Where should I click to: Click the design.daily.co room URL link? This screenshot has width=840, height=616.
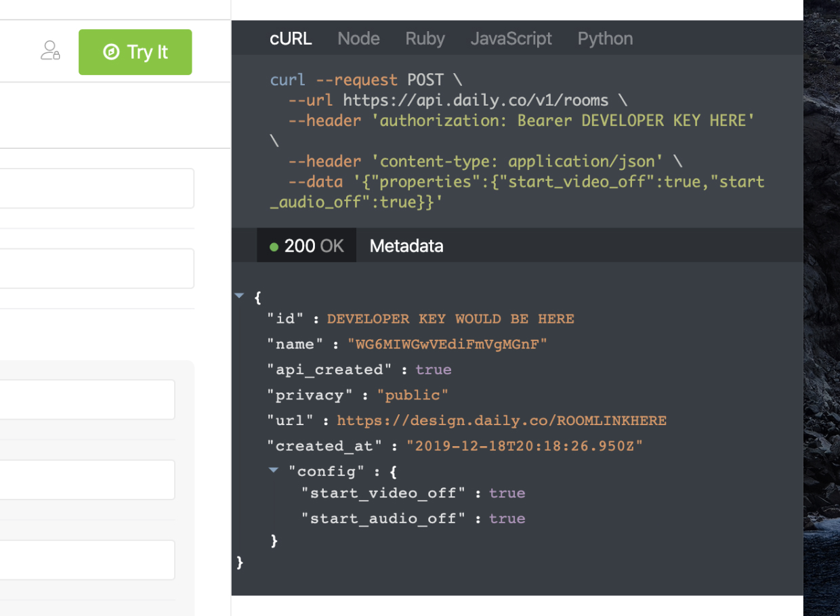(x=501, y=420)
